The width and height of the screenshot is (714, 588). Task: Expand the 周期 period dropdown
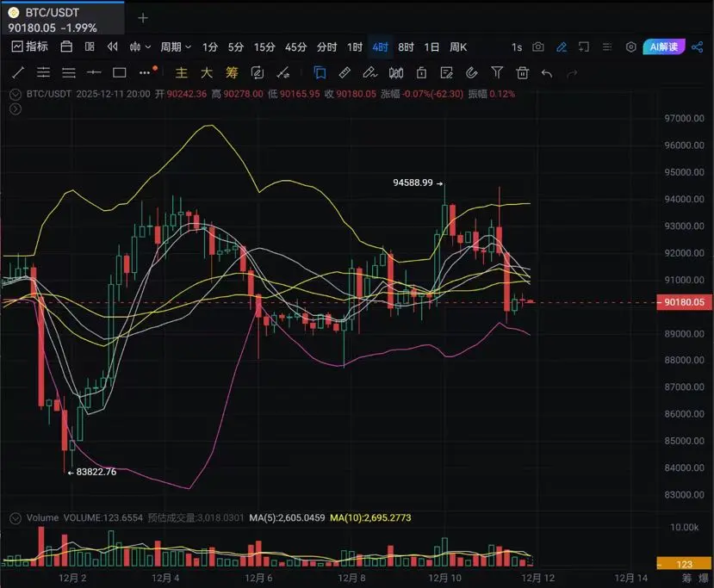point(176,46)
